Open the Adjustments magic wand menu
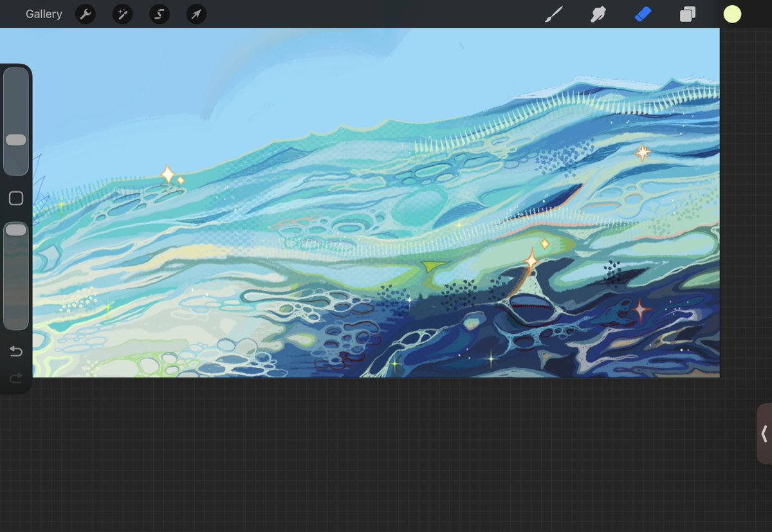 [122, 14]
